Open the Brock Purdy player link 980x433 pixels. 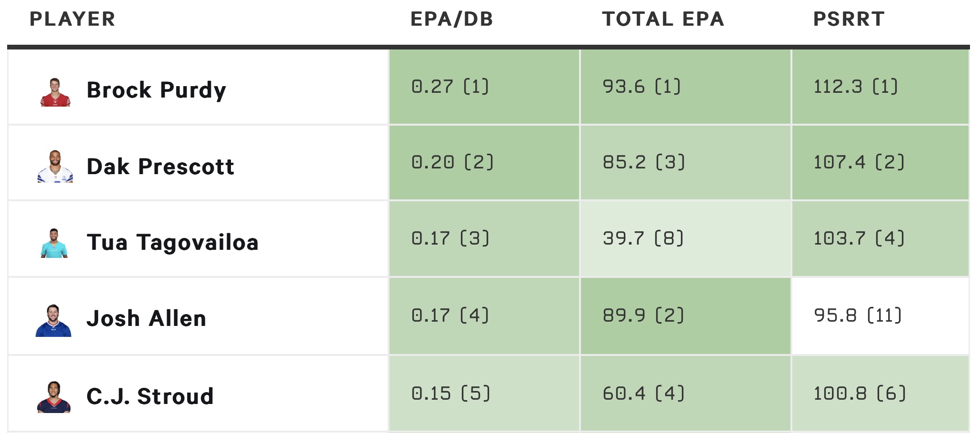coord(156,90)
